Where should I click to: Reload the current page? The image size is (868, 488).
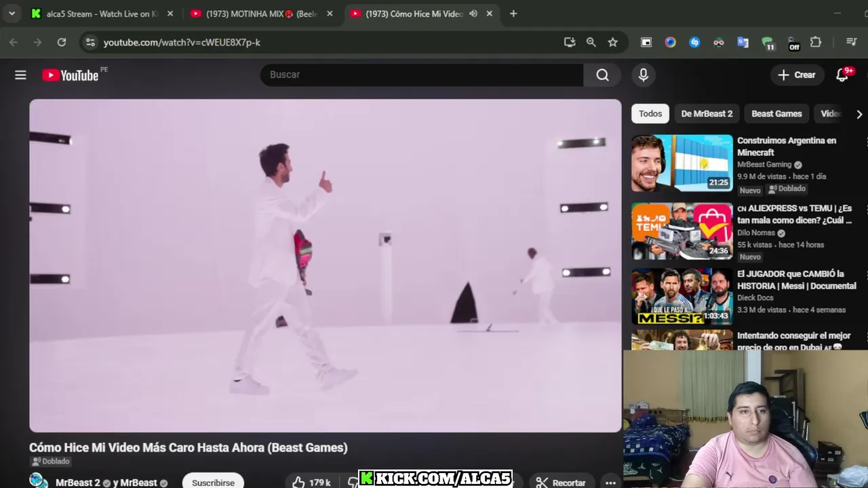(62, 42)
